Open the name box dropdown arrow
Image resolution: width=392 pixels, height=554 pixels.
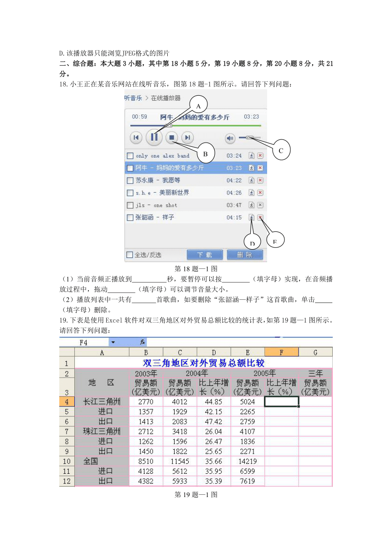coord(113,342)
